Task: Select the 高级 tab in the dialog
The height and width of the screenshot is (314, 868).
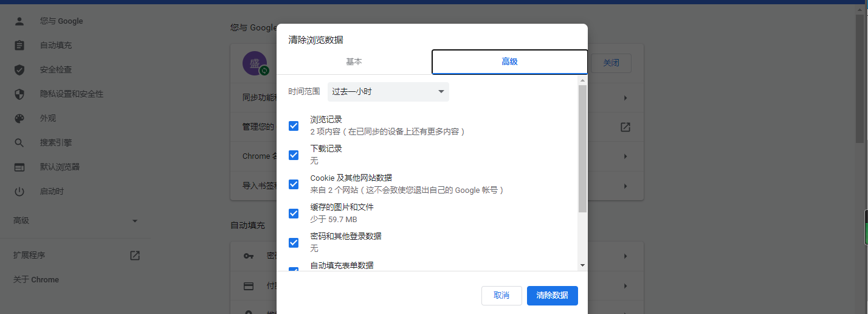Action: pos(509,62)
